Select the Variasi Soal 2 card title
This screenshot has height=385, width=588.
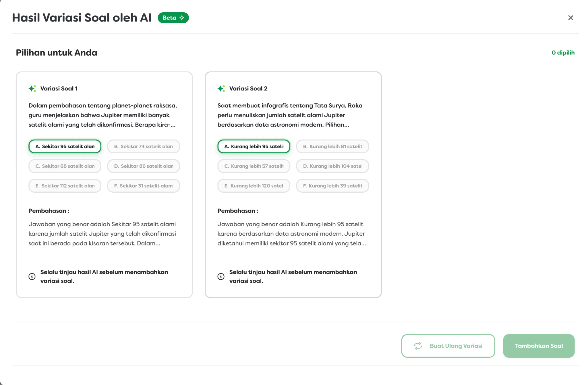point(248,88)
